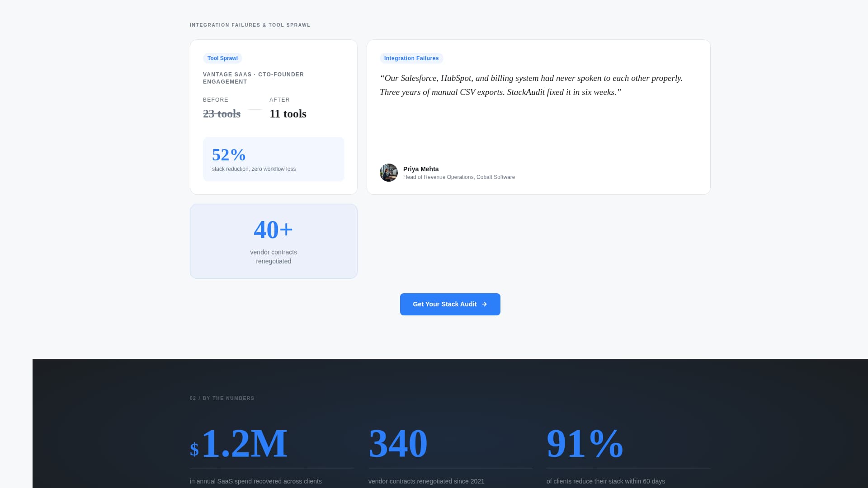Click the 11 tools after value
This screenshot has height=488, width=868.
[x=288, y=114]
